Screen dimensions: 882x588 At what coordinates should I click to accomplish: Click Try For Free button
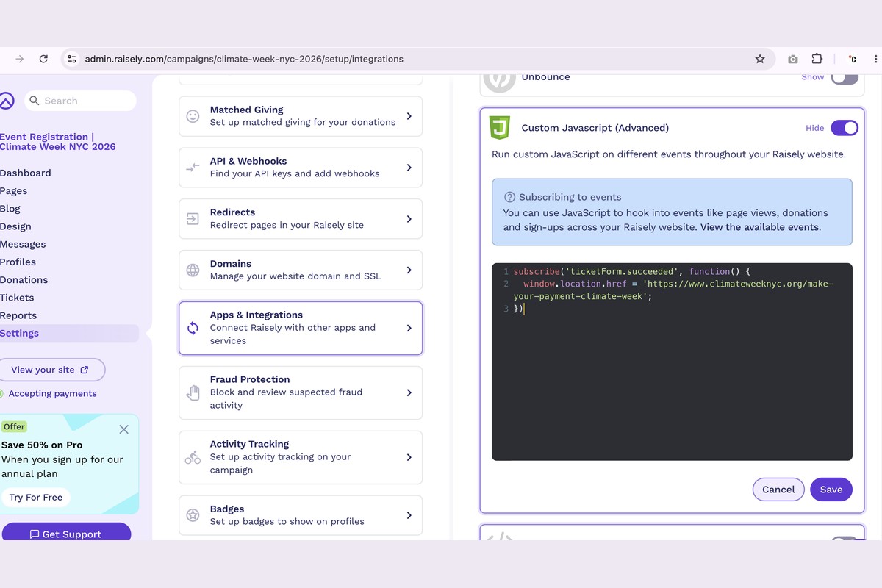[36, 498]
